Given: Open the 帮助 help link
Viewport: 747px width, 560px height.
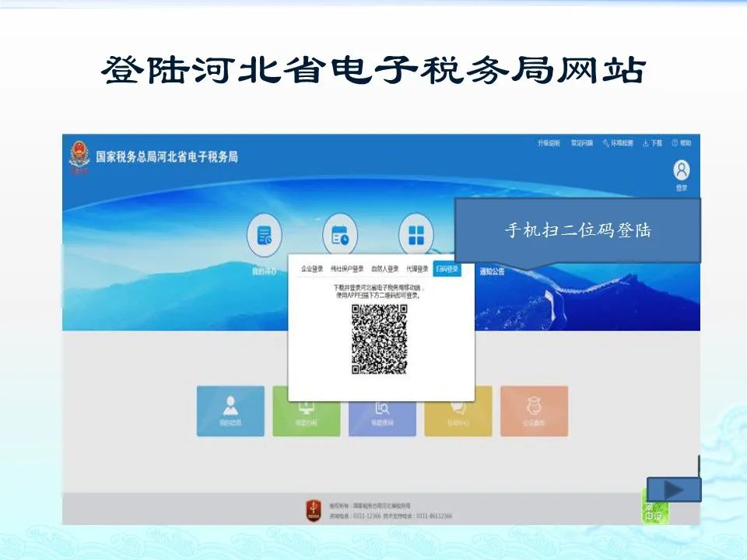Looking at the screenshot, I should pyautogui.click(x=682, y=143).
